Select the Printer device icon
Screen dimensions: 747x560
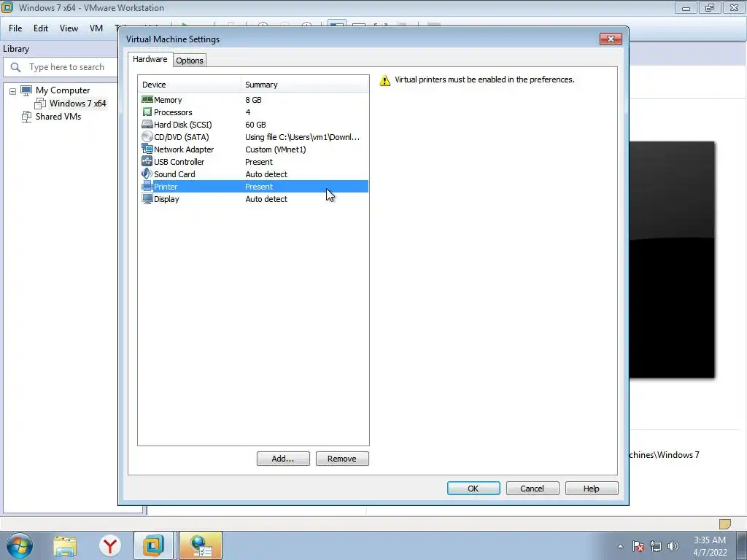(x=147, y=186)
